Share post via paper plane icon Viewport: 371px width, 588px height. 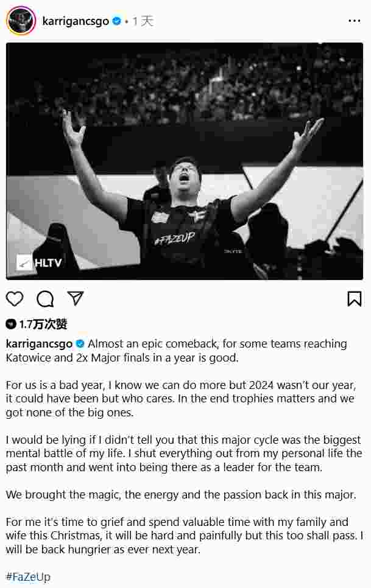pos(76,298)
